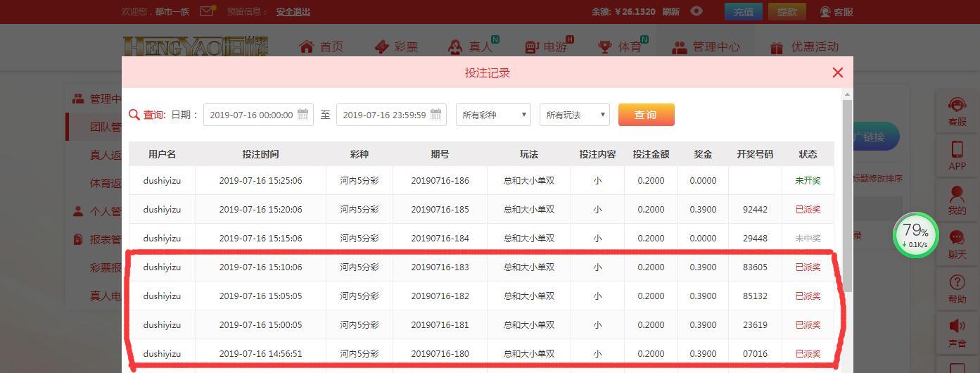Screen dimensions: 980x373
Task: Click the magnifier 查询 icon
Action: [x=134, y=115]
